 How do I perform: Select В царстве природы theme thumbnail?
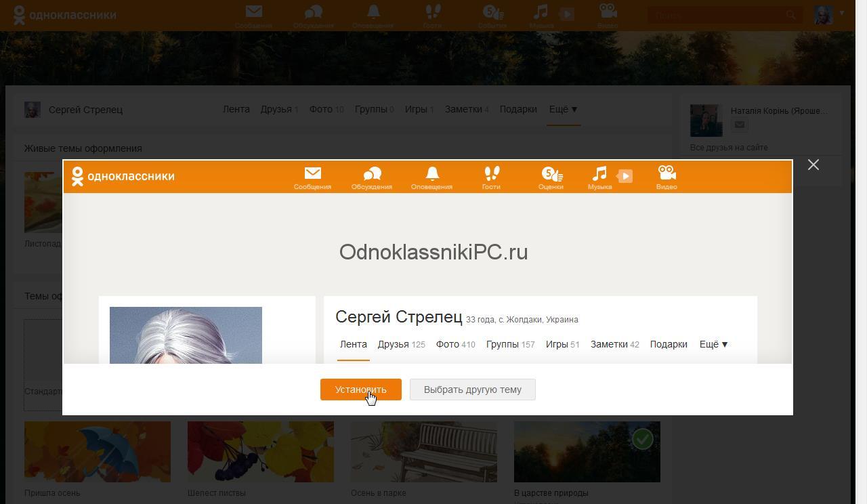[x=587, y=452]
